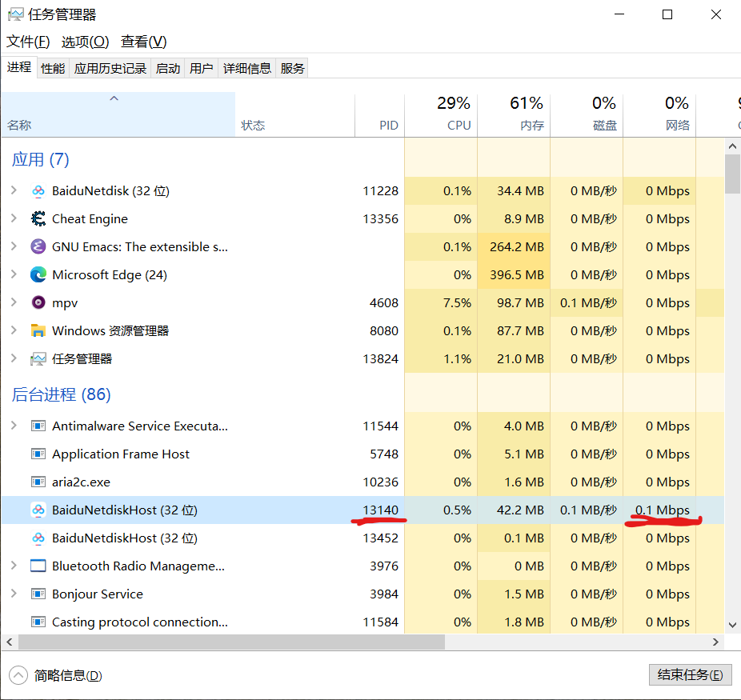The width and height of the screenshot is (741, 700).
Task: Switch to the 用户 tab
Action: click(202, 69)
